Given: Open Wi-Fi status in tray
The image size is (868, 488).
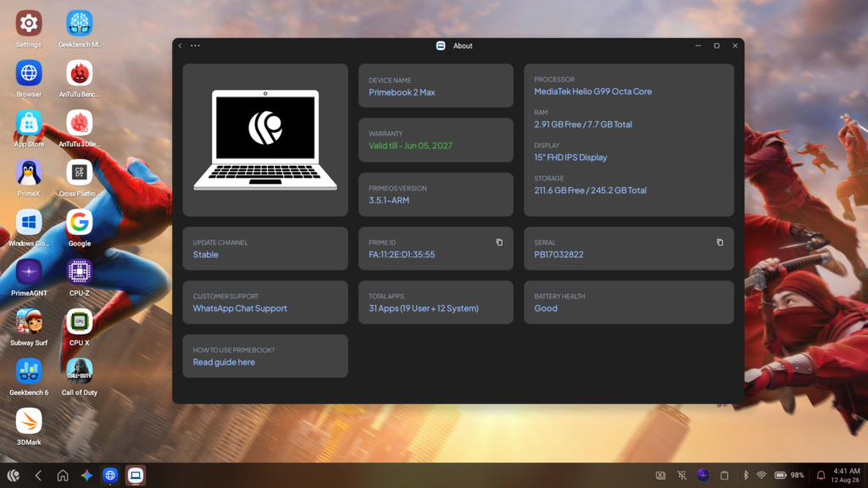Looking at the screenshot, I should (762, 475).
